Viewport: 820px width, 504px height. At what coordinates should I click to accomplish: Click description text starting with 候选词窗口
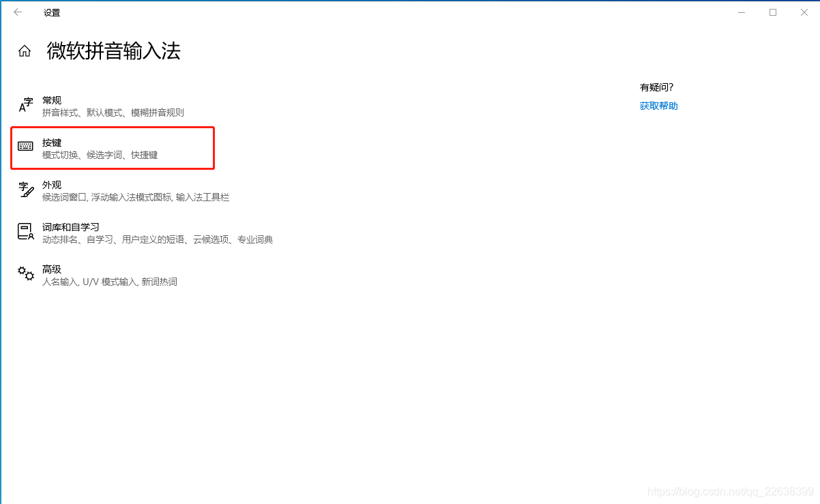136,197
